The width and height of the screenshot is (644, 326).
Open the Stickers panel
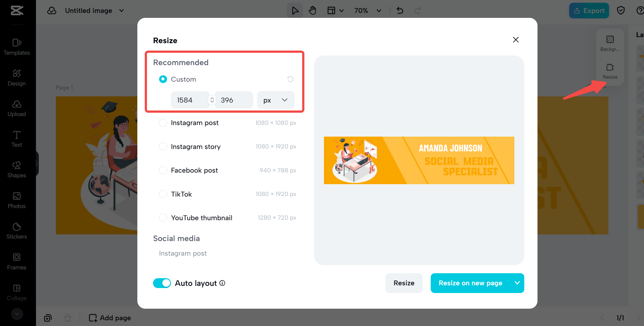click(x=17, y=230)
